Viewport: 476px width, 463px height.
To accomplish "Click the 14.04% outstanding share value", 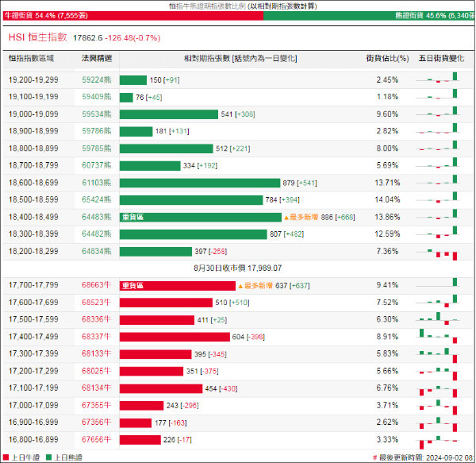I will click(x=387, y=200).
